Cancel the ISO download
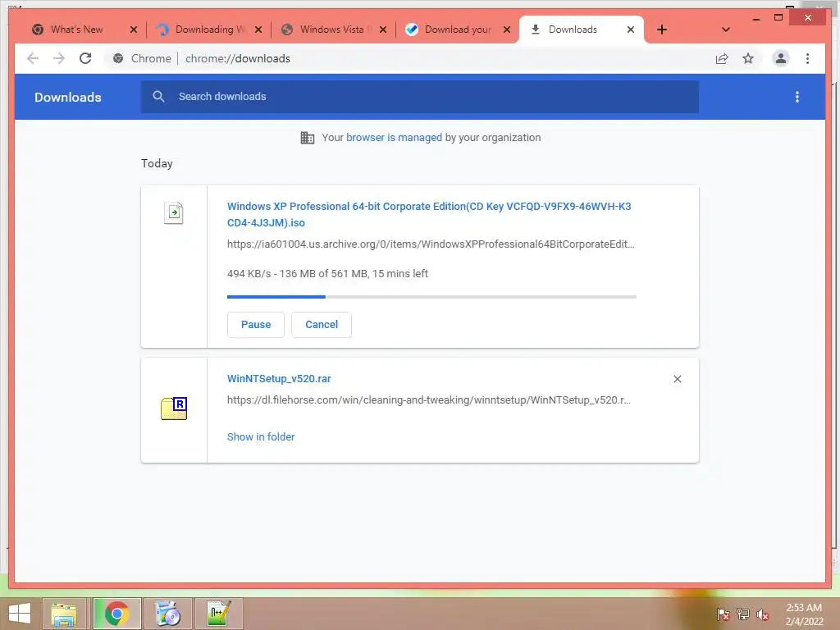The image size is (840, 630). [322, 325]
